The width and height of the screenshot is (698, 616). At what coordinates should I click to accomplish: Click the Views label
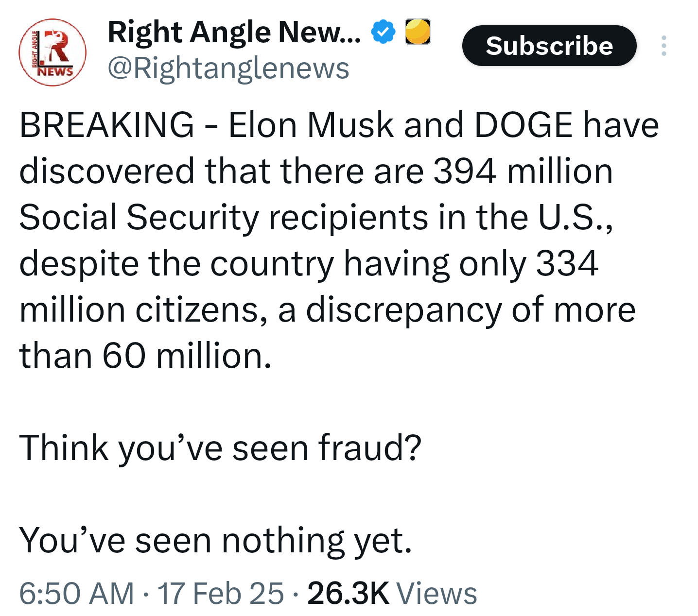click(x=436, y=593)
